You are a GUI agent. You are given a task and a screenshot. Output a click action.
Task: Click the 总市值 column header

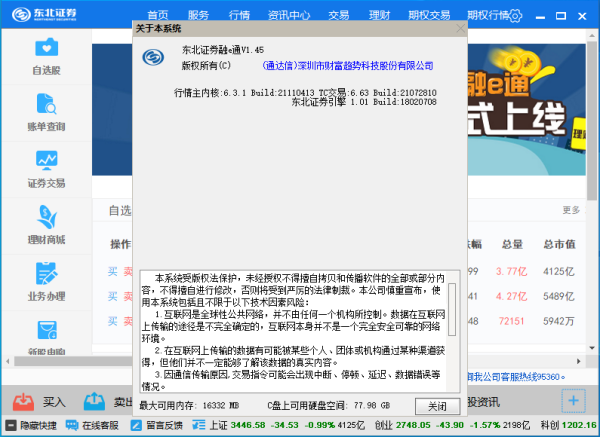click(x=559, y=244)
